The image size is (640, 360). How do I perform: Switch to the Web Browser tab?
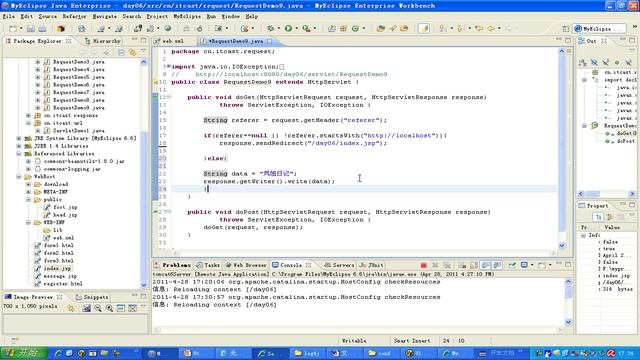click(x=246, y=265)
